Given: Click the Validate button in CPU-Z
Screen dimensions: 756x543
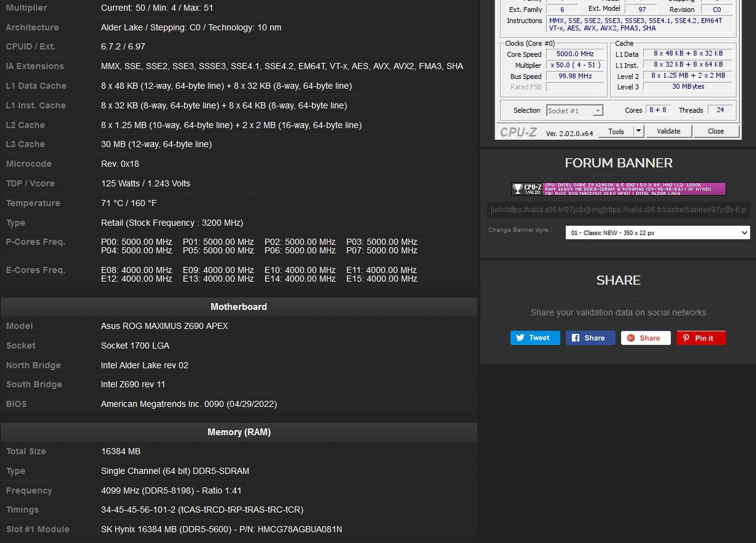Looking at the screenshot, I should 668,131.
